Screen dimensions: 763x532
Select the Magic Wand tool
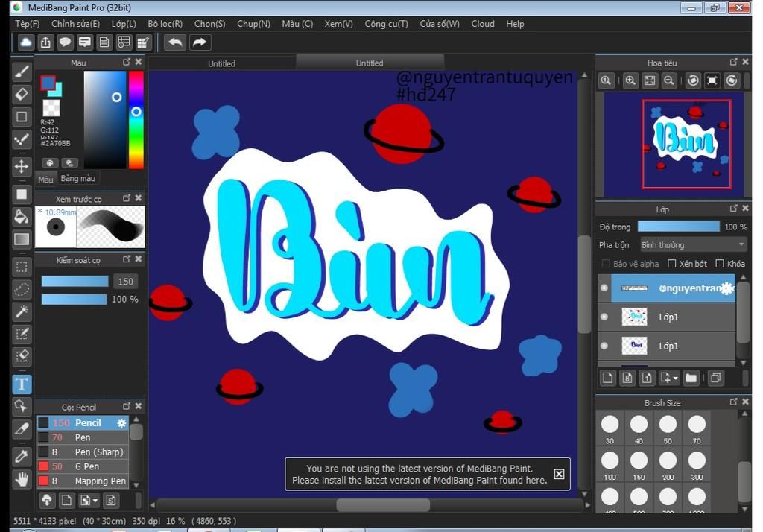click(22, 311)
